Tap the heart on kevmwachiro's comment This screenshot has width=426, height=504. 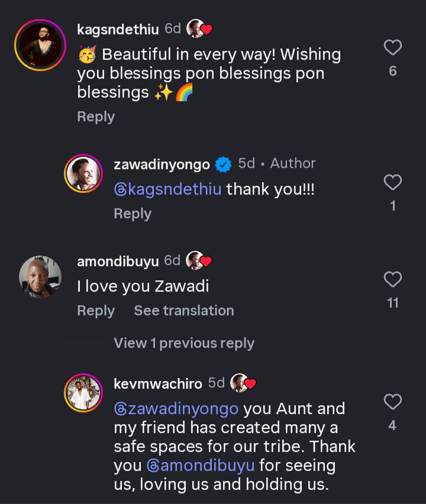[x=393, y=402]
